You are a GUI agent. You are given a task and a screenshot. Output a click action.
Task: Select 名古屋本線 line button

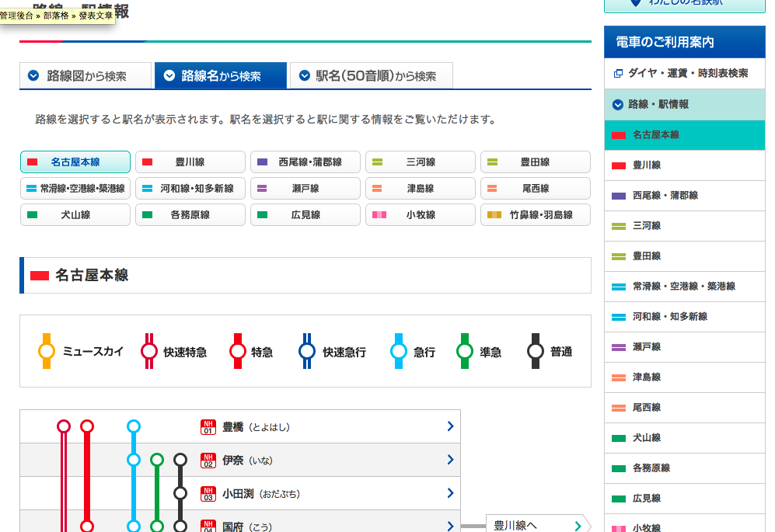point(75,162)
